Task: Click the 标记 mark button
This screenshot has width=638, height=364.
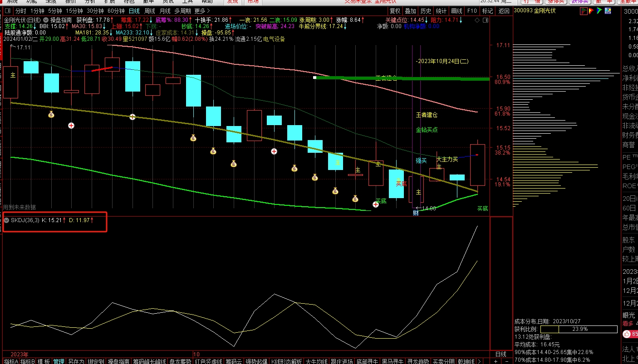Action: [487, 11]
